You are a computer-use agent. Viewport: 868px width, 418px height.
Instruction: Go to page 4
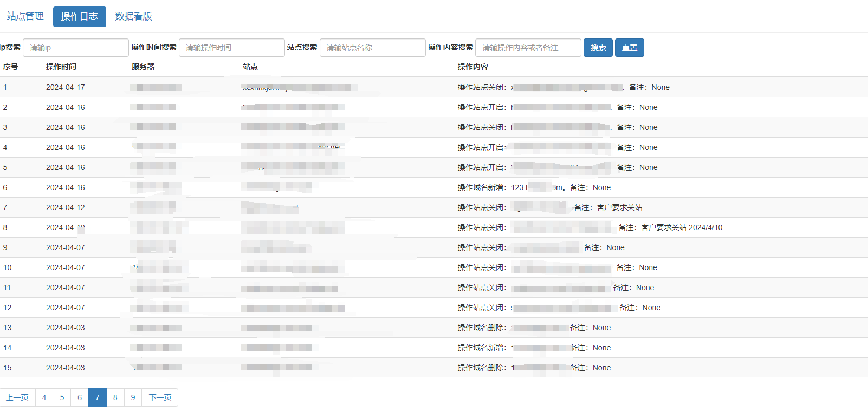44,397
